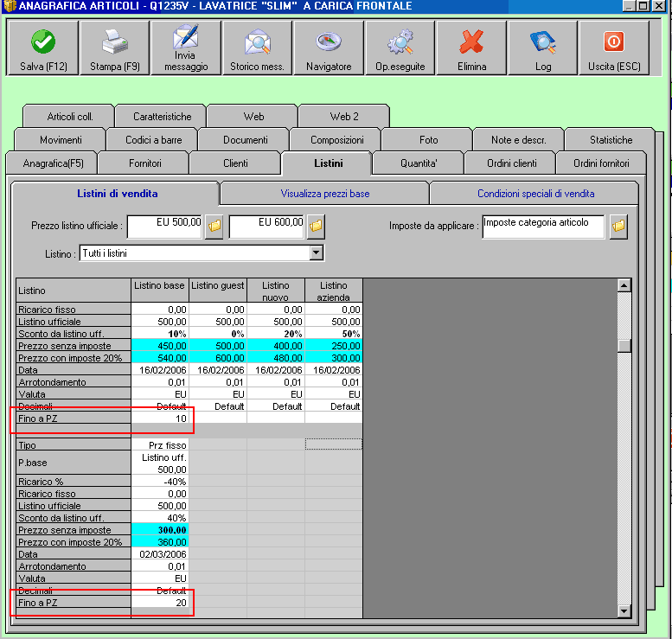Screen dimensions: 672x639
Task: Open the Composizioni tab
Action: click(336, 140)
